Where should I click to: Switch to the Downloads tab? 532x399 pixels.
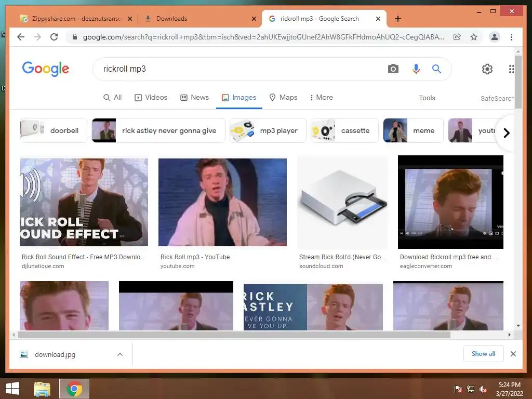point(200,19)
